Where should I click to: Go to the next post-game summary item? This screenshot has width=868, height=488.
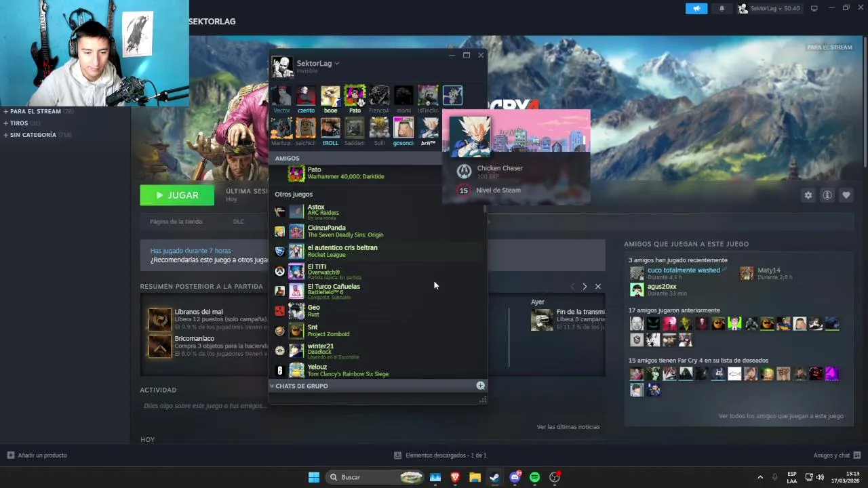click(585, 287)
